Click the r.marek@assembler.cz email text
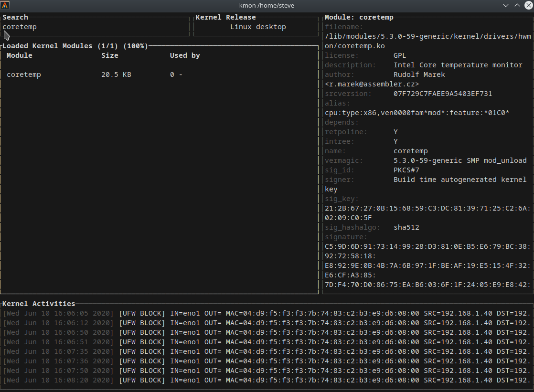534x392 pixels. 372,84
